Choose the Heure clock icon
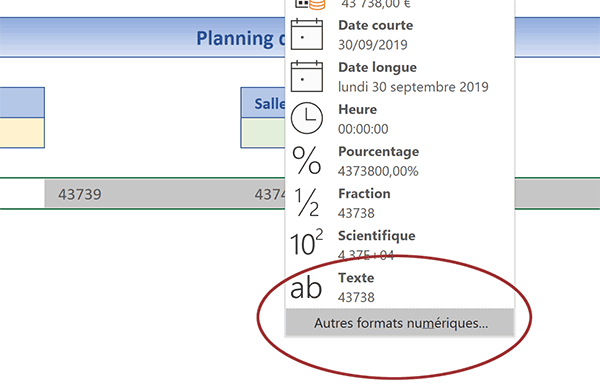Image resolution: width=600 pixels, height=389 pixels. point(307,118)
